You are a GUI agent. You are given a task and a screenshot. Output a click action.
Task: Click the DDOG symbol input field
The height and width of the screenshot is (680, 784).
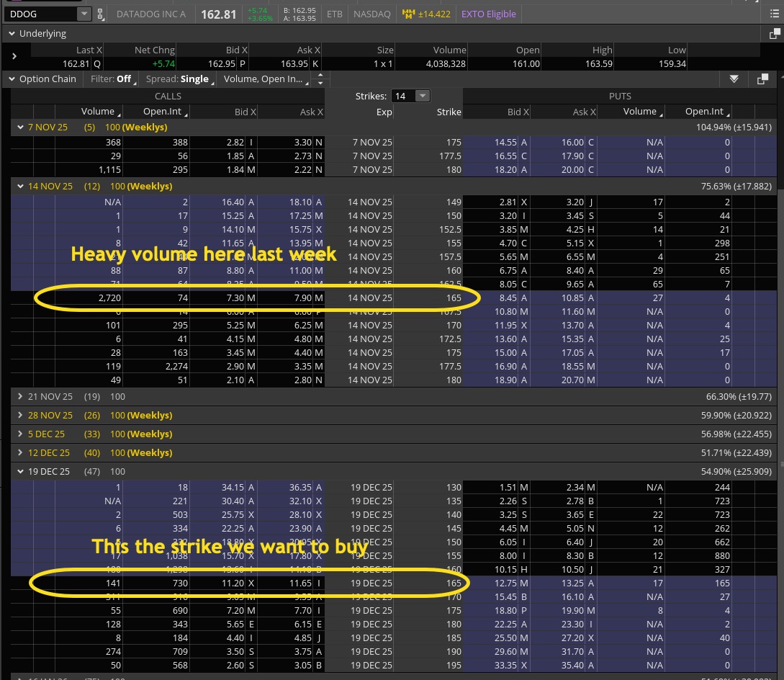click(40, 14)
